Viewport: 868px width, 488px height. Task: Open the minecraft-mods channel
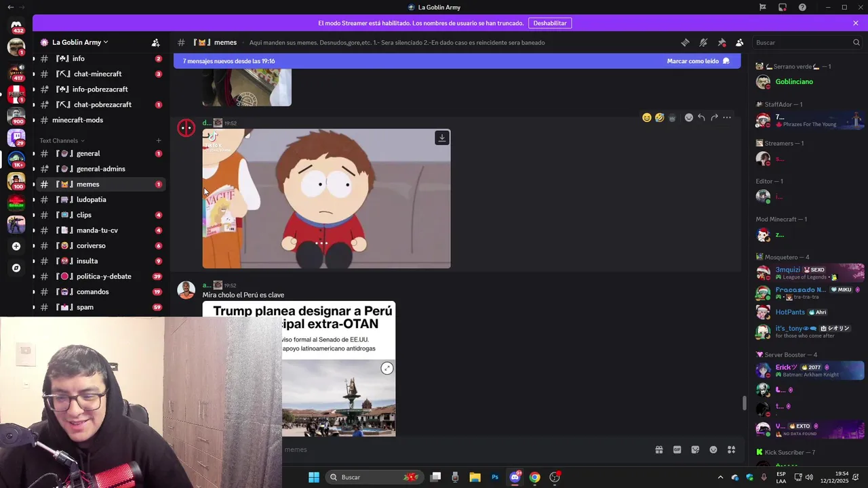(x=100, y=120)
